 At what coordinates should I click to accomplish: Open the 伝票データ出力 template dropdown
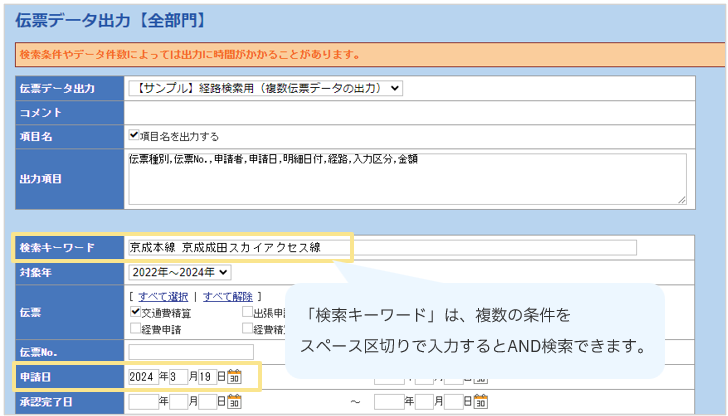click(265, 88)
